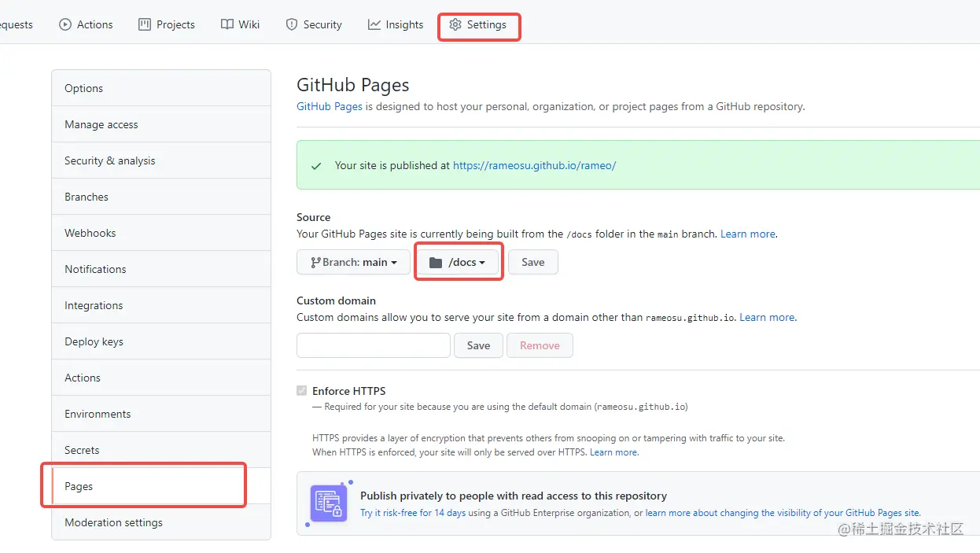Open the Insights tab
This screenshot has height=553, width=980.
coord(396,24)
